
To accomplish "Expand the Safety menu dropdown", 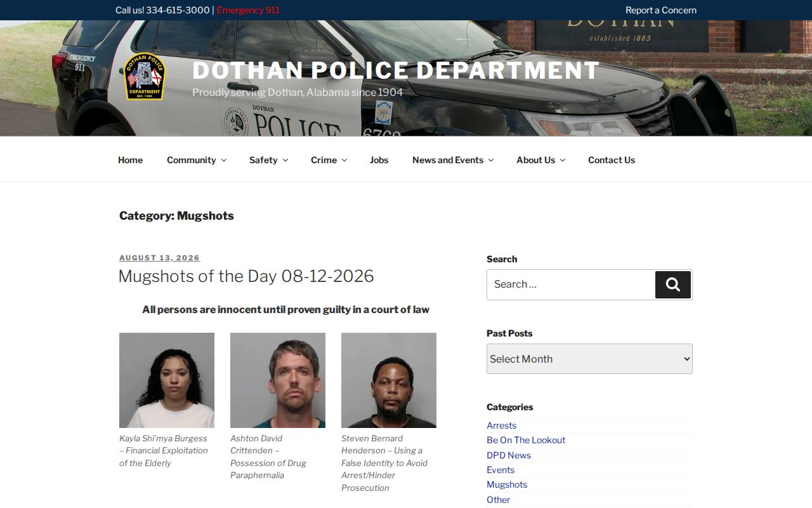I will point(285,161).
